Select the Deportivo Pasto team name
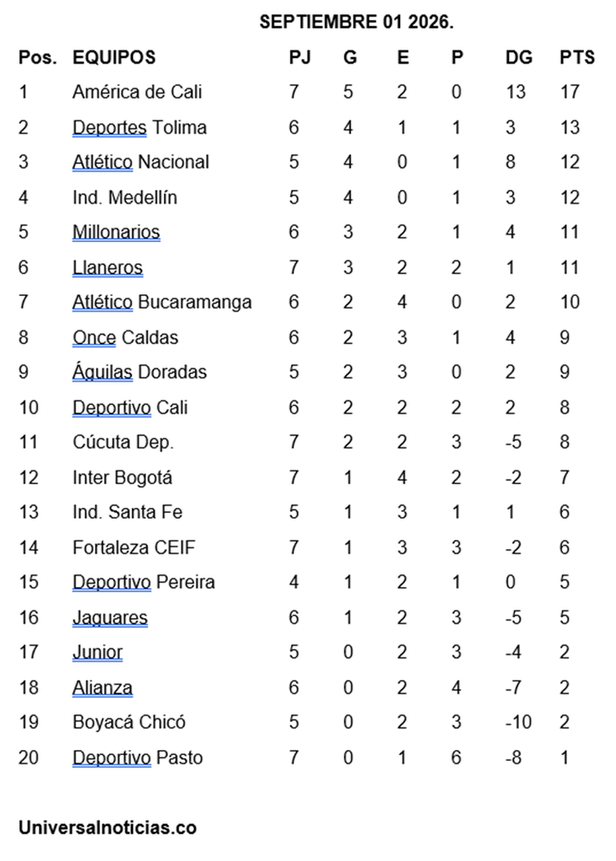Screen dimensions: 616x861 tap(138, 758)
